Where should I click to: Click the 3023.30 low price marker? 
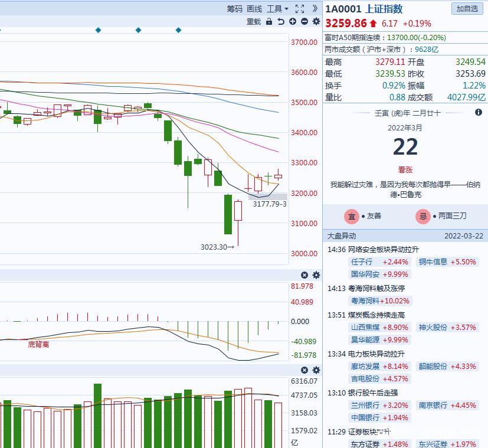[x=214, y=246]
